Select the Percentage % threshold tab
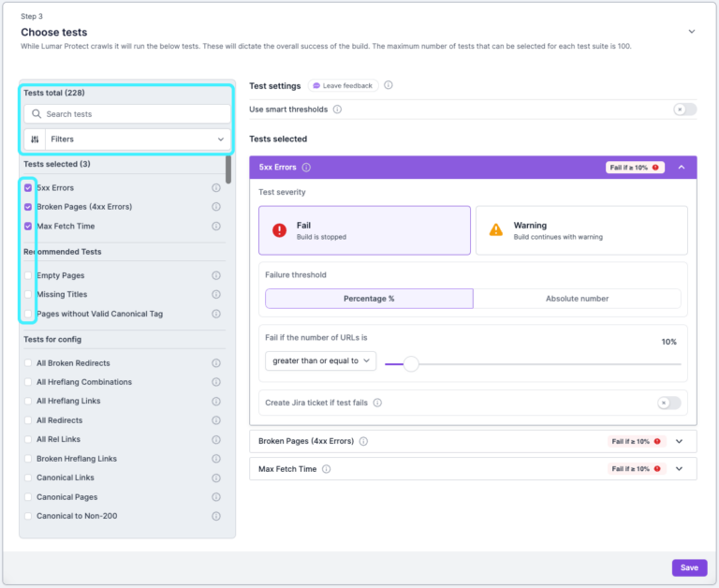This screenshot has height=588, width=719. (x=369, y=299)
